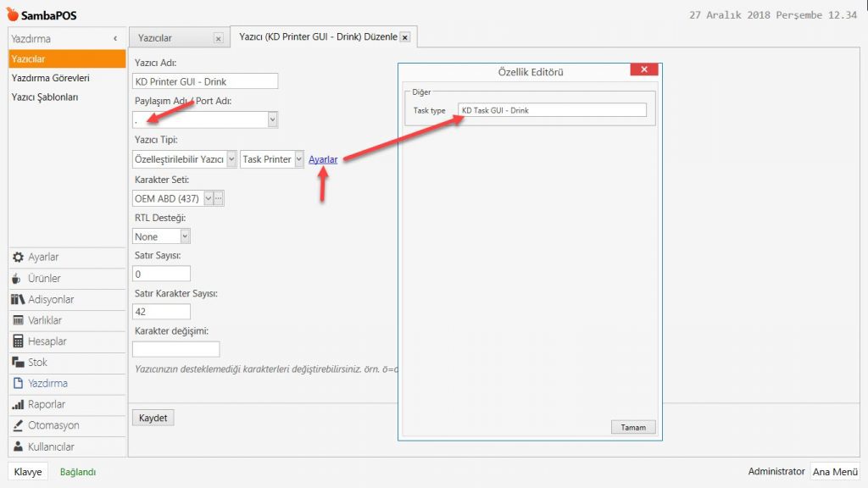Click the Ayarlar settings link

[x=323, y=159]
